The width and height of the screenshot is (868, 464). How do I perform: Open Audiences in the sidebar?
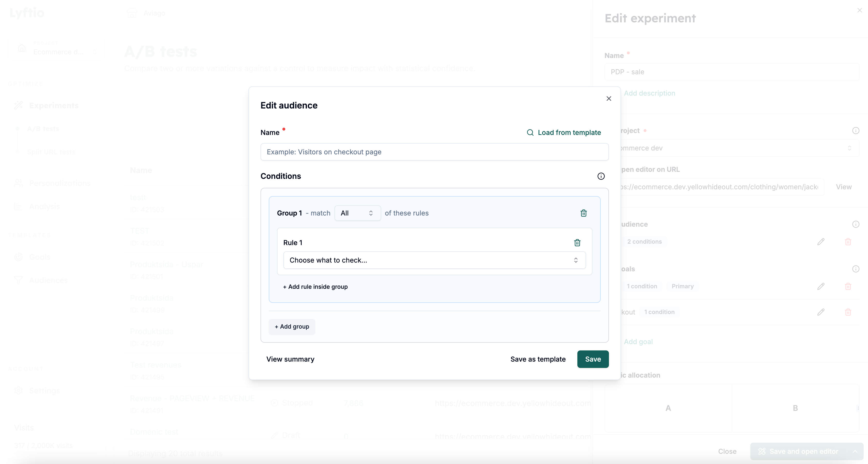pyautogui.click(x=41, y=280)
